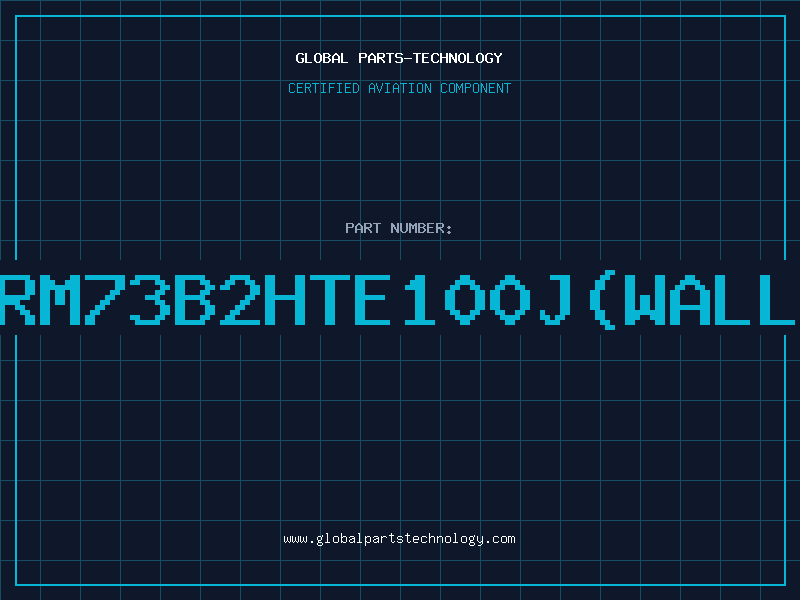800x600 pixels.
Task: Click the 'PART NUMBER:' label
Action: click(399, 228)
